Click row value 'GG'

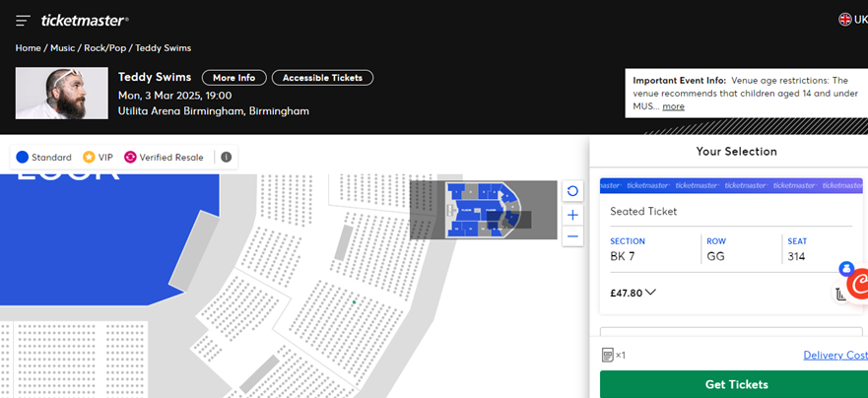click(x=715, y=256)
